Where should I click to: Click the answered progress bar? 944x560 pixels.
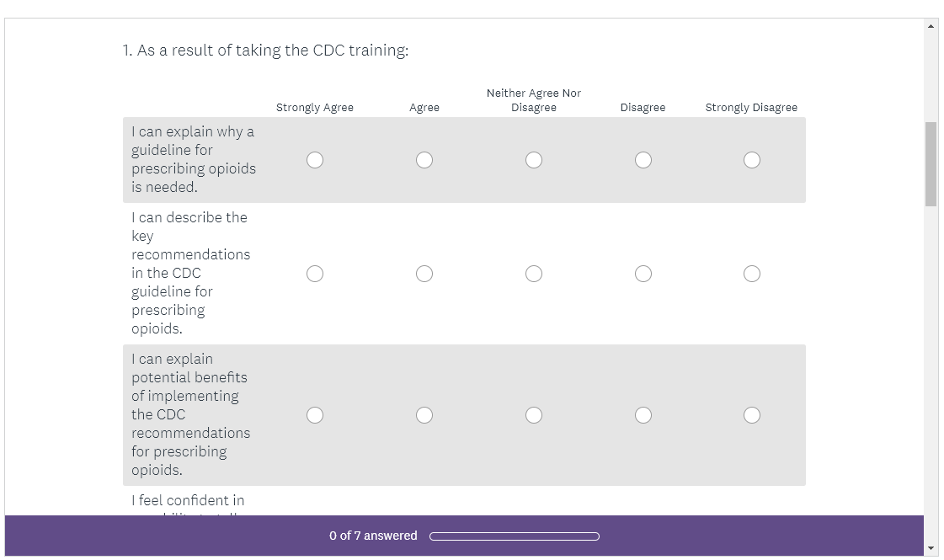point(515,536)
